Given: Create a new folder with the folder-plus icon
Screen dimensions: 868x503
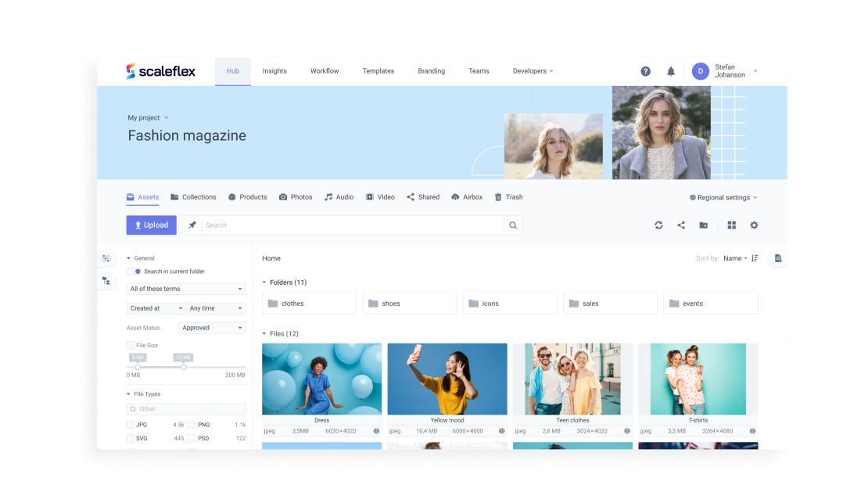Looking at the screenshot, I should (702, 225).
